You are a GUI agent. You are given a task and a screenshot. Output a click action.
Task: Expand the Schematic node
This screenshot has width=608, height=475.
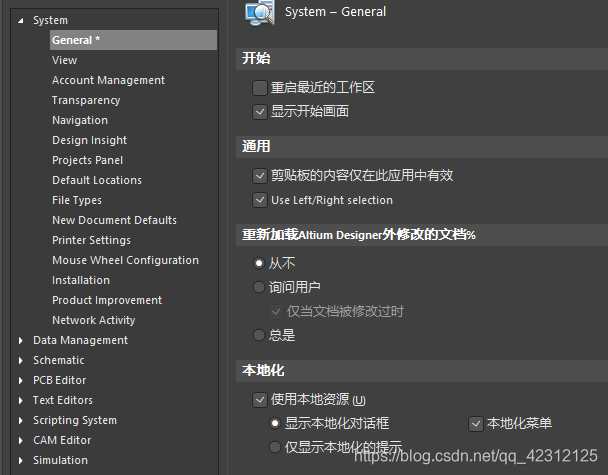tap(21, 361)
